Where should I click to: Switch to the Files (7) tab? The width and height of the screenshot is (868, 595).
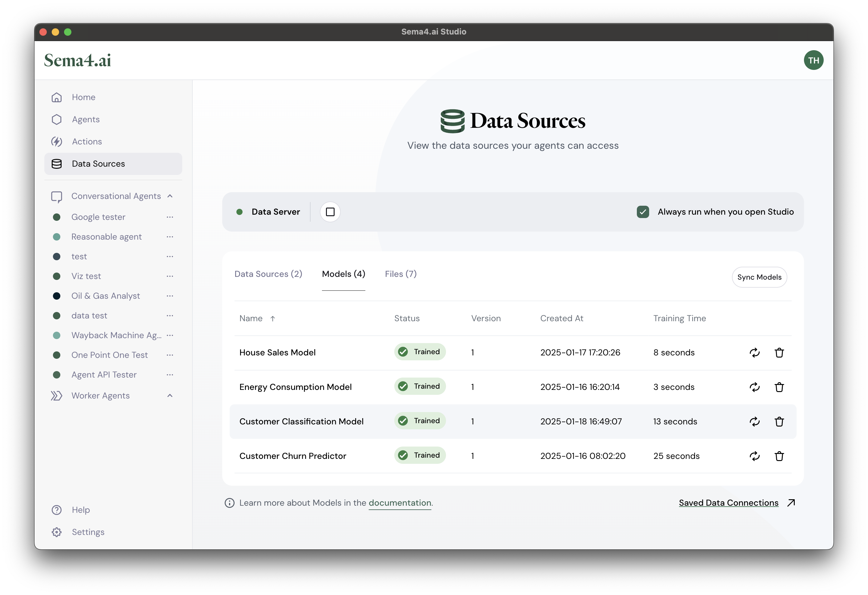click(x=400, y=274)
